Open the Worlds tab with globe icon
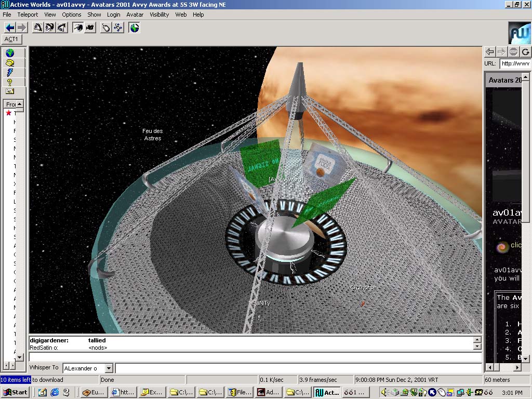This screenshot has width=532, height=399. (x=10, y=53)
